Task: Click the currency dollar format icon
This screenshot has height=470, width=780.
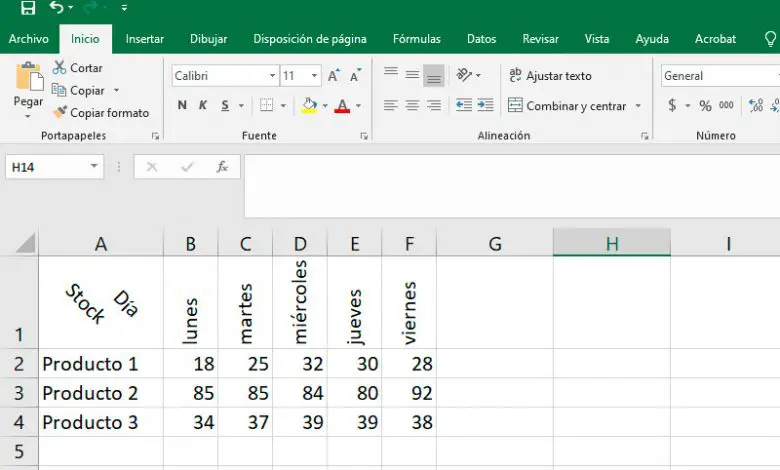Action: (672, 105)
